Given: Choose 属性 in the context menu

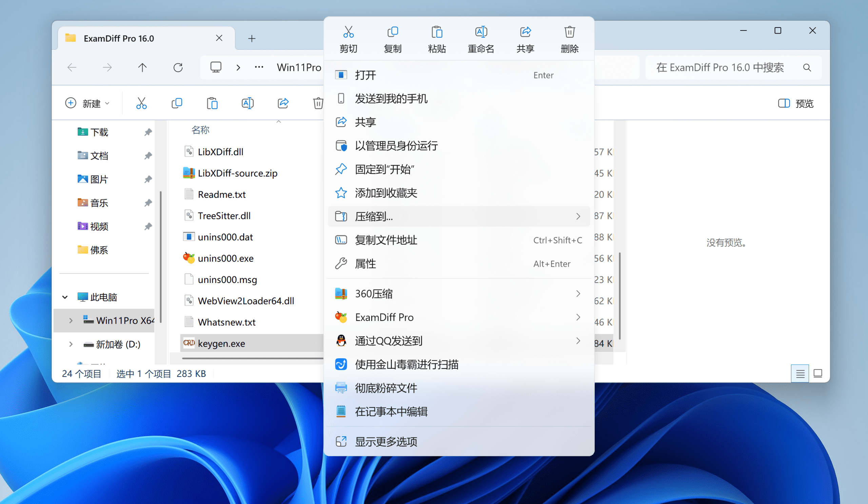Looking at the screenshot, I should [366, 264].
